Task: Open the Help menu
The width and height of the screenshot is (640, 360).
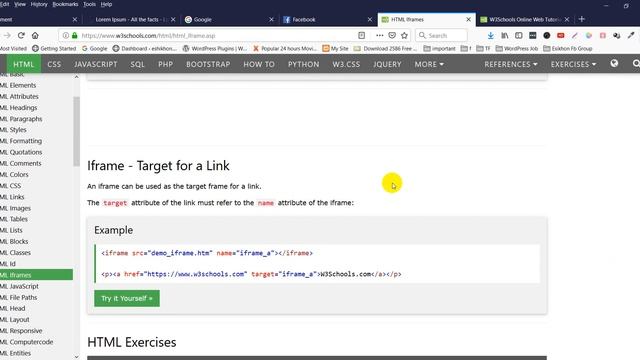Action: click(x=106, y=4)
